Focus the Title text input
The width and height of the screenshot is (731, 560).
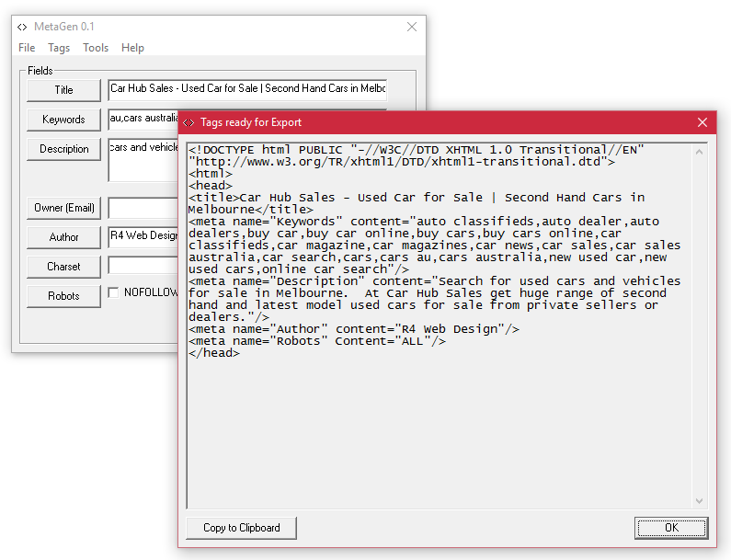click(247, 89)
